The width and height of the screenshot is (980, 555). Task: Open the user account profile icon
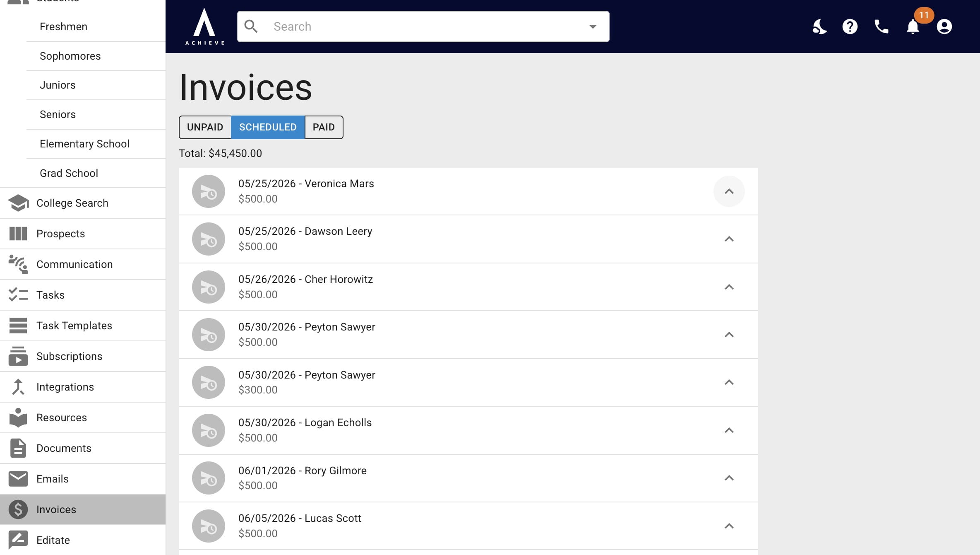coord(944,27)
